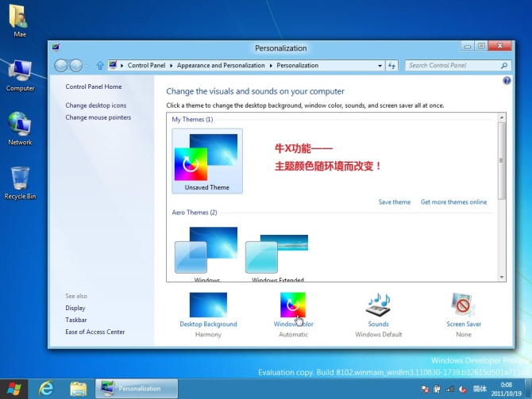532x399 pixels.
Task: Click the Personalization taskbar button
Action: (137, 389)
